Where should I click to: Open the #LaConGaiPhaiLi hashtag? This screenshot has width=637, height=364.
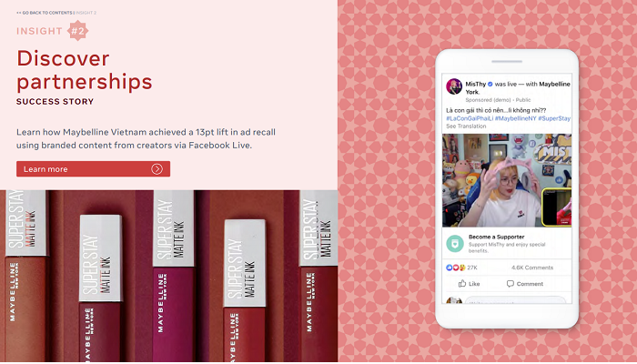click(x=470, y=118)
